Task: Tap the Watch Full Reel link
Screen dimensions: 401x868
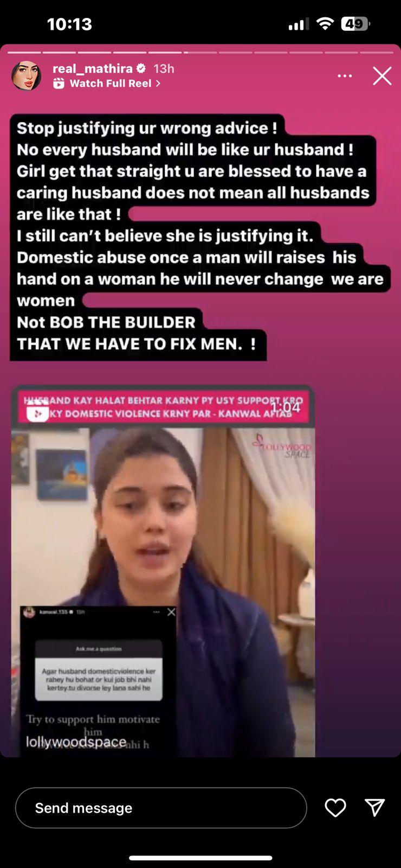Action: [111, 84]
